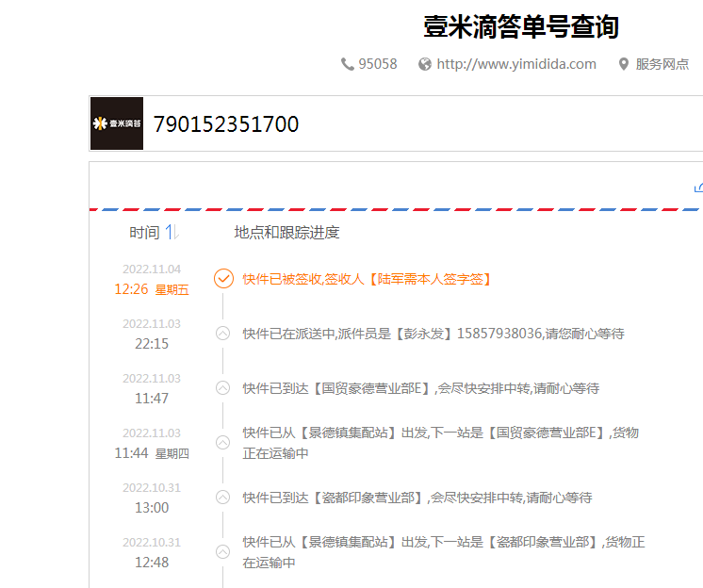The width and height of the screenshot is (703, 588).
Task: Click the timeline marker for 2022.11.03 11:44
Action: tap(222, 443)
